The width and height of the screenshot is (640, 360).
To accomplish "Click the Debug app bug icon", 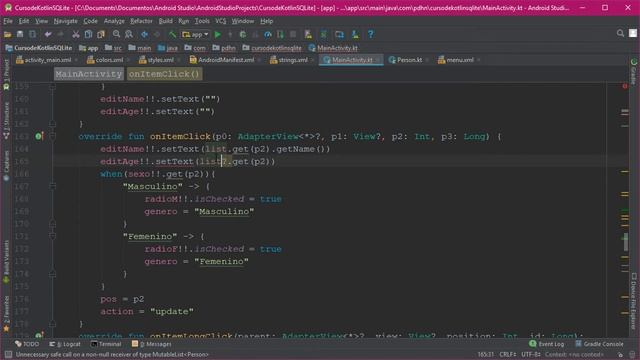I will [x=243, y=35].
